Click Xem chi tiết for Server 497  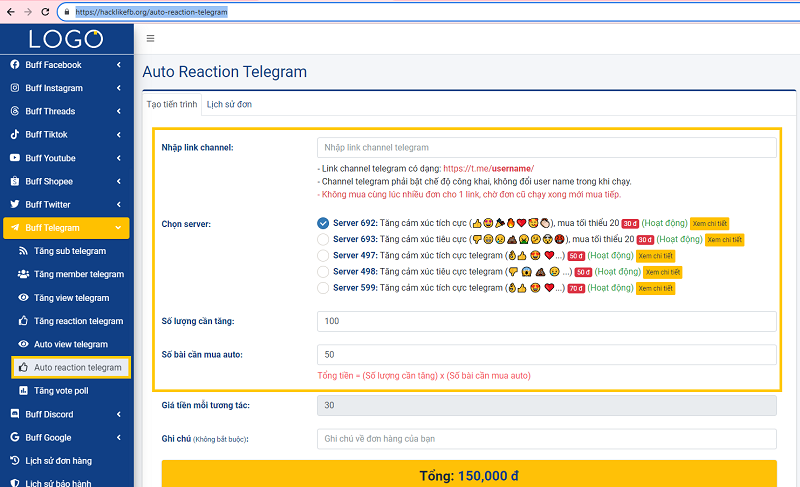655,256
